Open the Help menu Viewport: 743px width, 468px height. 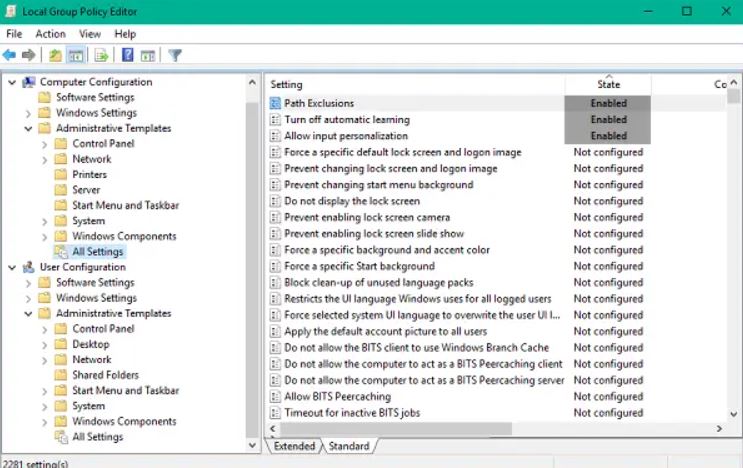tap(125, 34)
